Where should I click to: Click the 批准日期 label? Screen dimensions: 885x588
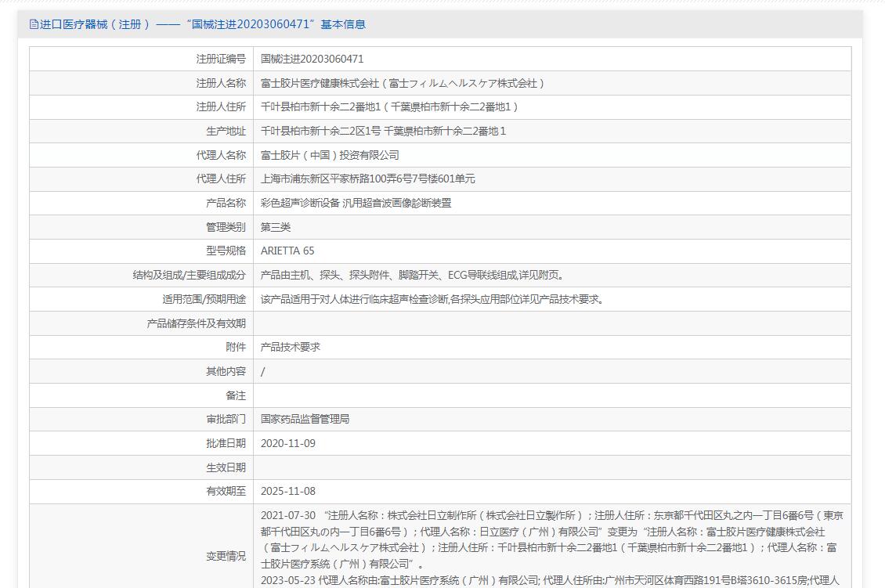226,443
